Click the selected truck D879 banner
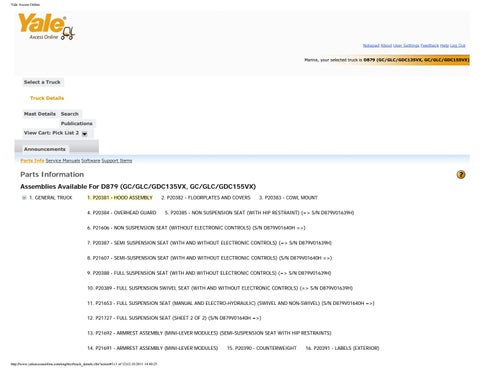 (387, 60)
